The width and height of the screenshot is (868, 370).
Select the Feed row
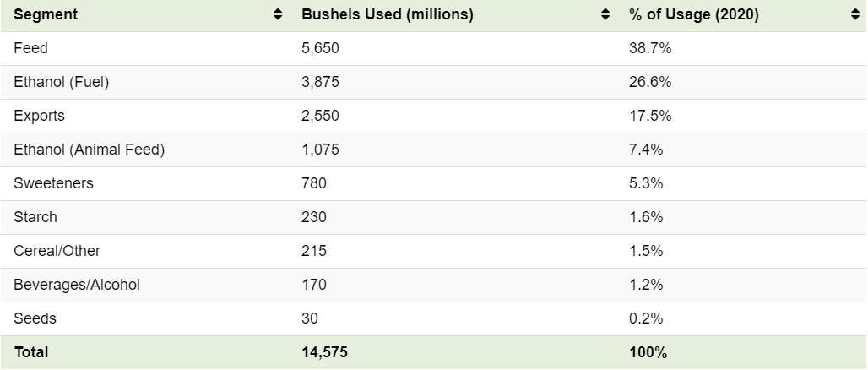[x=434, y=49]
